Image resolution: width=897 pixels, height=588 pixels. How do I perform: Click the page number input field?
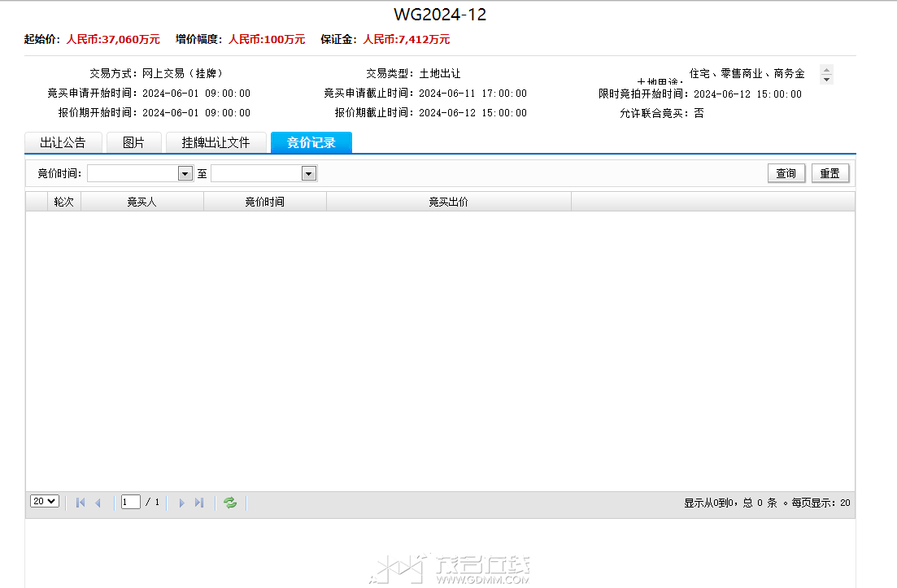(130, 503)
